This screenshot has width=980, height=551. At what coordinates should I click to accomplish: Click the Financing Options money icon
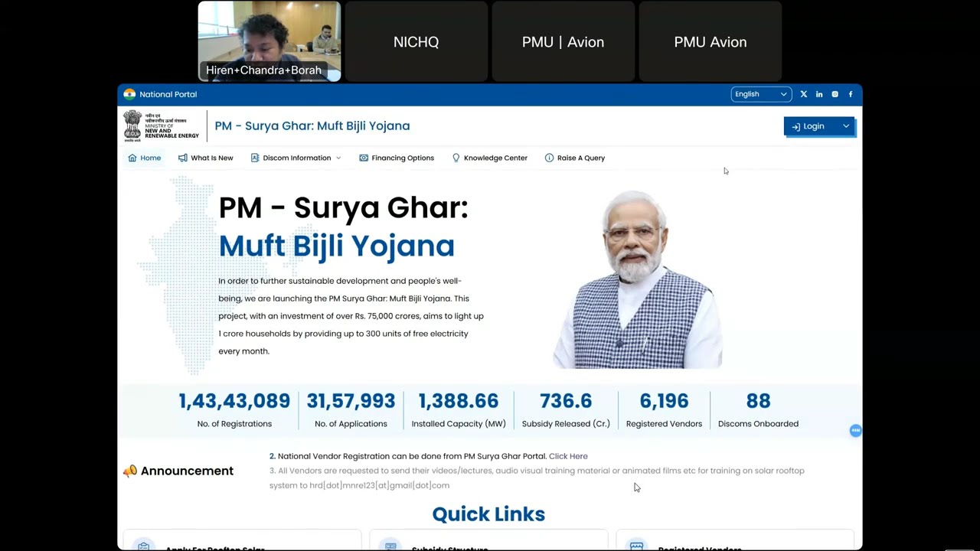(364, 158)
